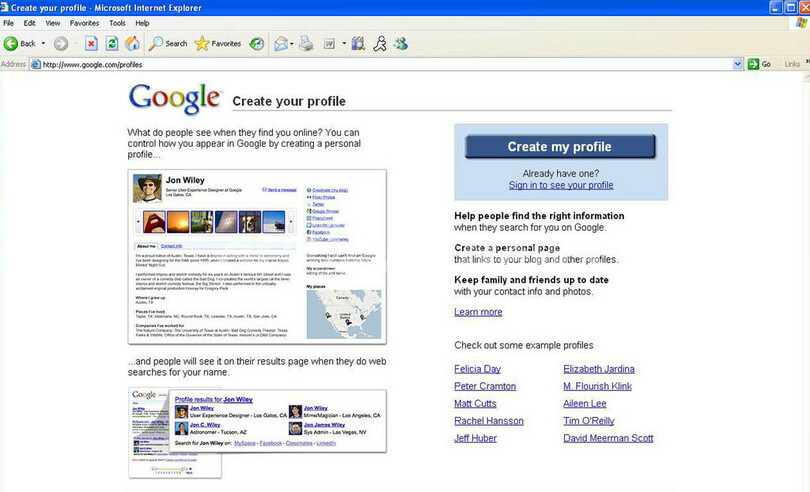Click the map in Jon Wiley's profile
Image resolution: width=810 pixels, height=492 pixels.
click(344, 314)
